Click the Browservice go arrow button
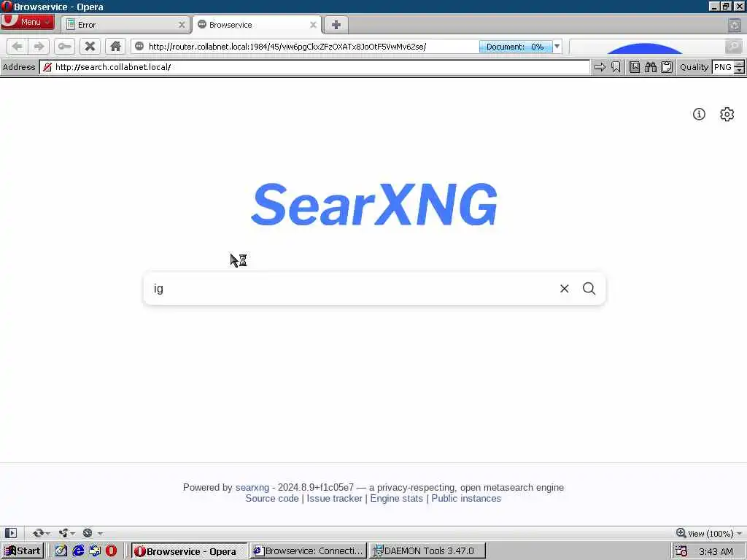Image resolution: width=747 pixels, height=560 pixels. point(600,67)
